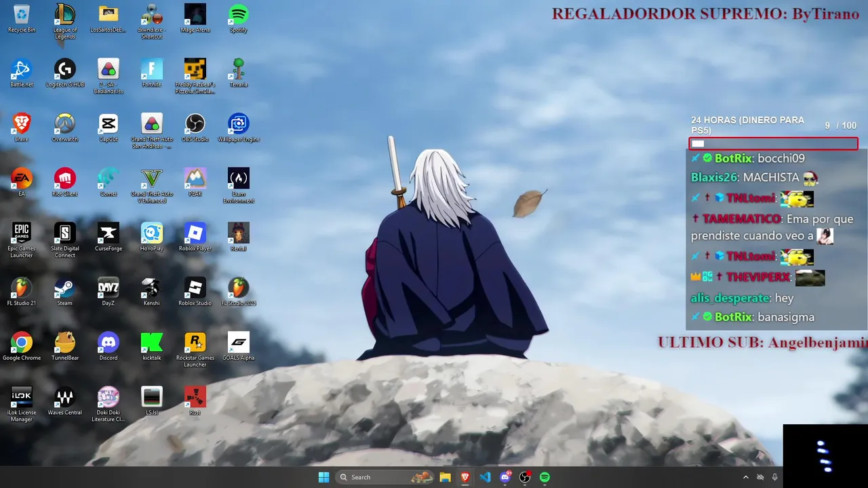Select the Comet desktop shortcut

(x=108, y=183)
